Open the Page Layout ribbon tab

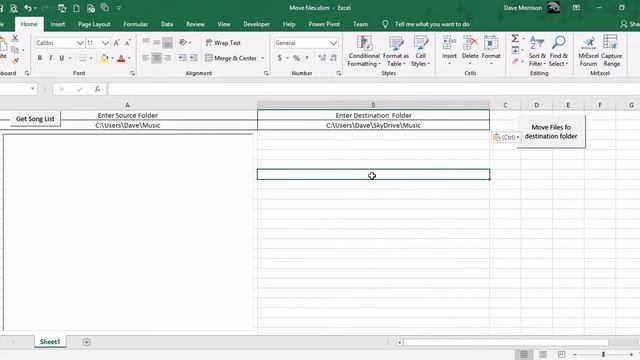tap(94, 24)
